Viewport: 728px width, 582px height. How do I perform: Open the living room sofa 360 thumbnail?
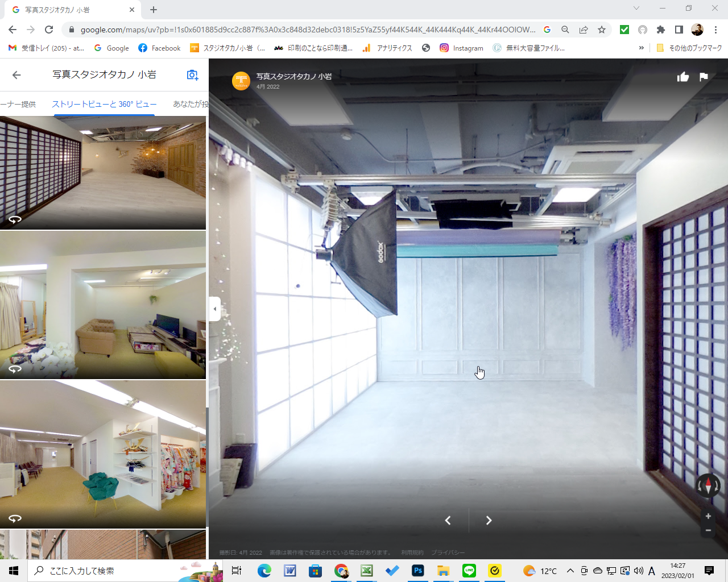[x=103, y=305]
